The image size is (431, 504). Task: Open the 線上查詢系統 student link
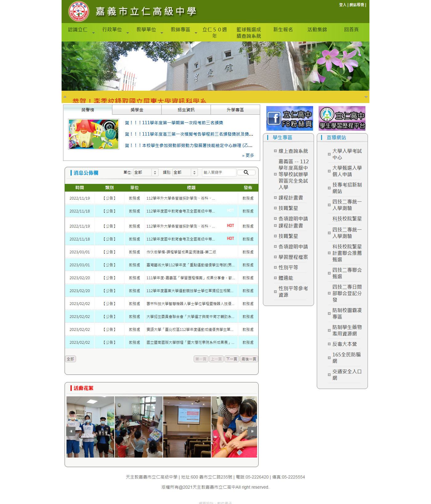pyautogui.click(x=293, y=151)
